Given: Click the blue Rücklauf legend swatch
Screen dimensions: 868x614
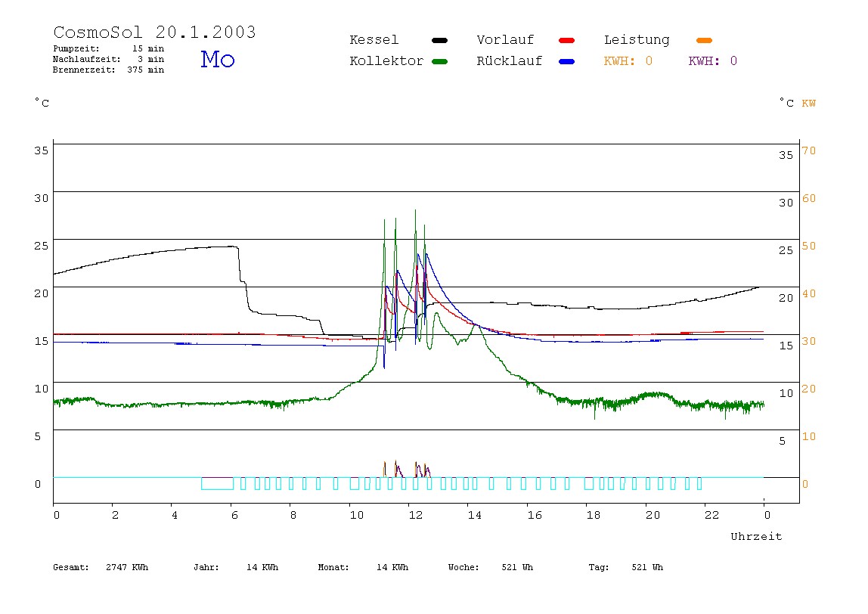Looking at the screenshot, I should tap(567, 61).
